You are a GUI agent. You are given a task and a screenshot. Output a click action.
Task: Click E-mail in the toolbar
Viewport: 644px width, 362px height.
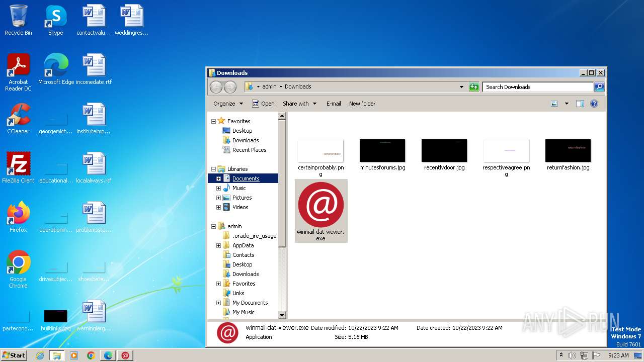click(x=334, y=104)
